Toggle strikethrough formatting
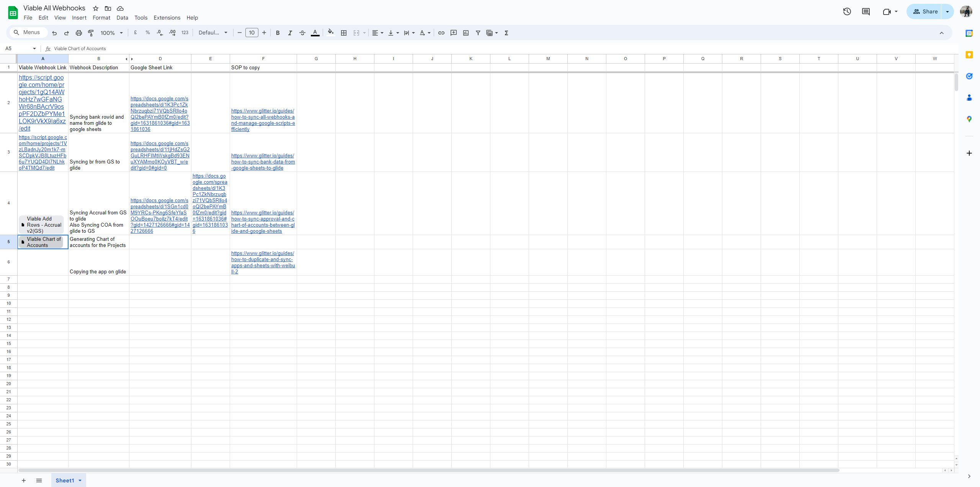This screenshot has width=980, height=487. click(x=302, y=33)
